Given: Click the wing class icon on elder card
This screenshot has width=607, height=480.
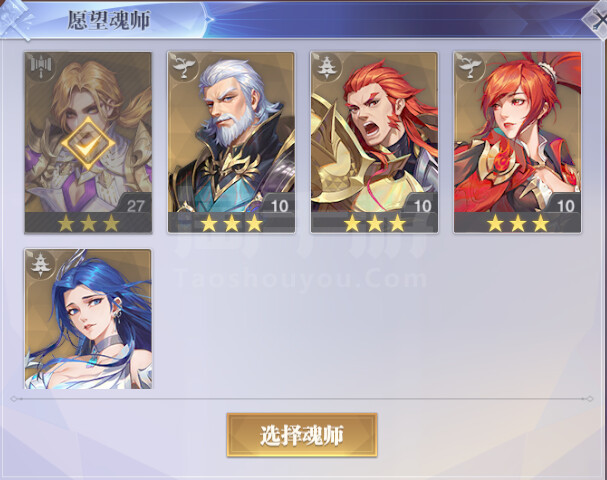Looking at the screenshot, I should (x=184, y=67).
